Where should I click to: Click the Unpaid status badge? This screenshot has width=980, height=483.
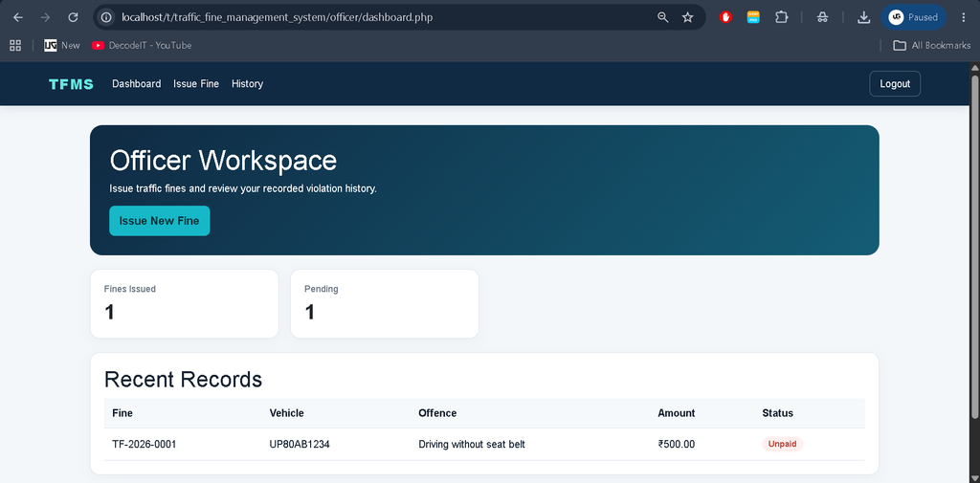[x=783, y=444]
